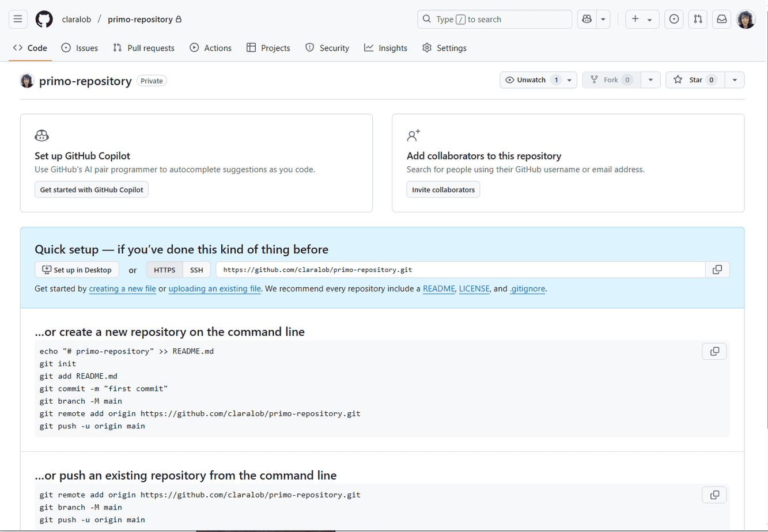The height and width of the screenshot is (532, 768).
Task: Select the HTTPS clone option
Action: pos(165,269)
